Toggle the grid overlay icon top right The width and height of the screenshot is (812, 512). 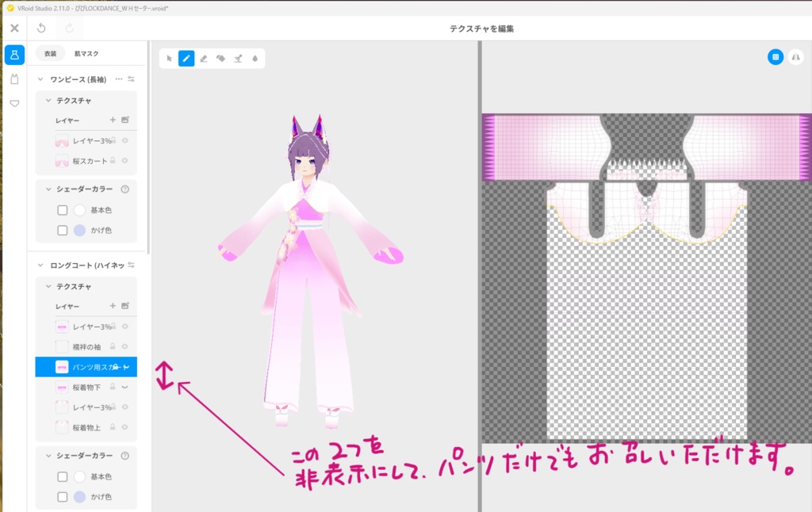pos(775,56)
